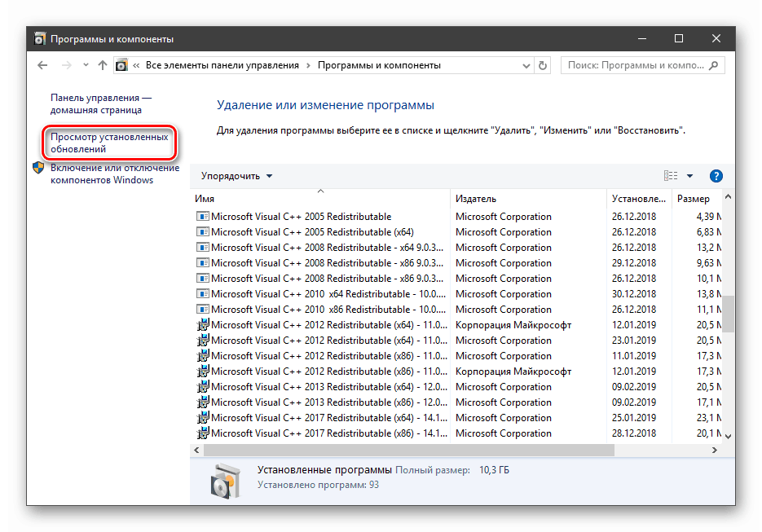Image resolution: width=762 pixels, height=532 pixels.
Task: Select Visual C++ 2013 (x86) 12.0 icon
Action: pyautogui.click(x=203, y=402)
